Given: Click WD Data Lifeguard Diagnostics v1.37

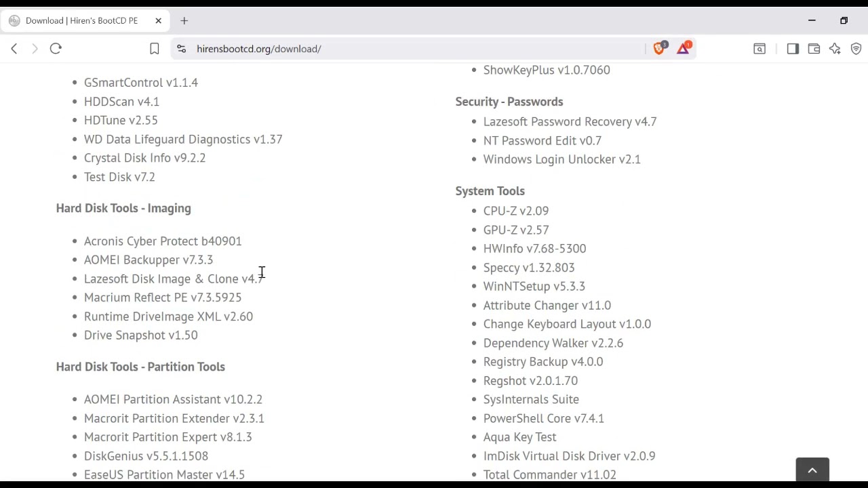Looking at the screenshot, I should [x=183, y=139].
